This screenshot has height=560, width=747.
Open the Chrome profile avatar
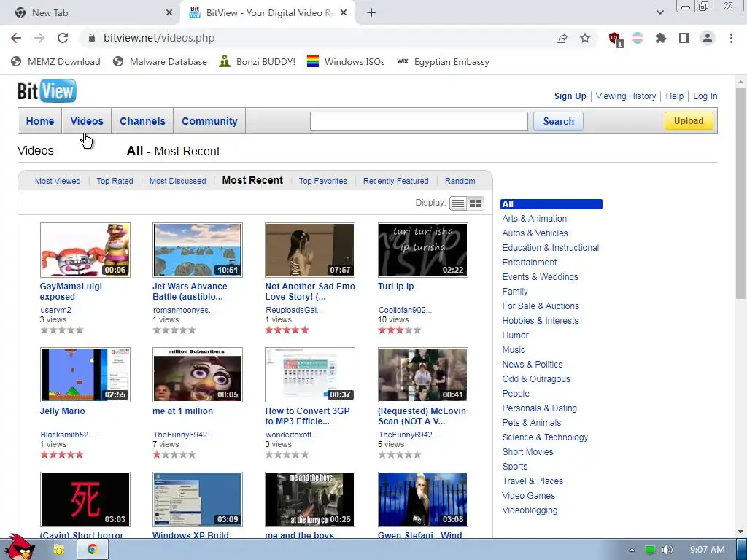[708, 38]
